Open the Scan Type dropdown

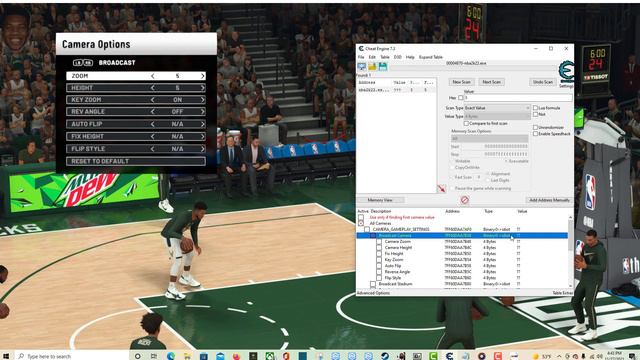click(497, 108)
